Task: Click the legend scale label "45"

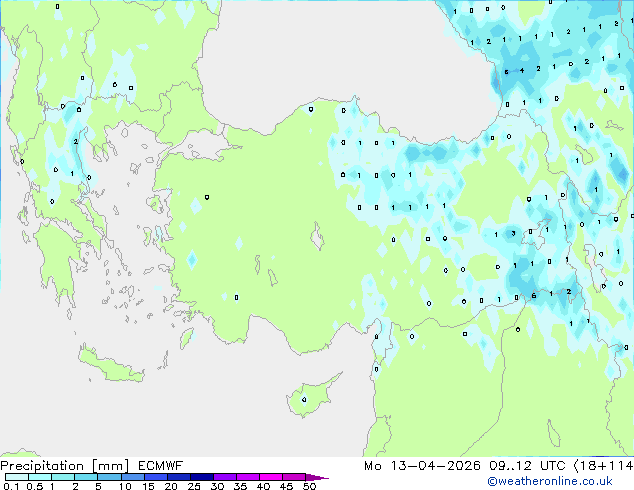Action: tap(286, 486)
